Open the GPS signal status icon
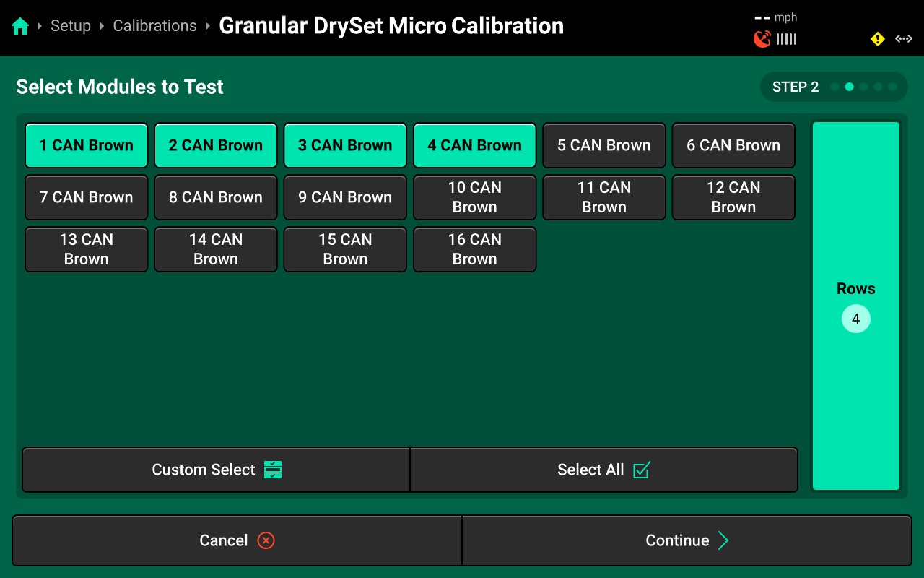This screenshot has height=578, width=924. click(762, 39)
